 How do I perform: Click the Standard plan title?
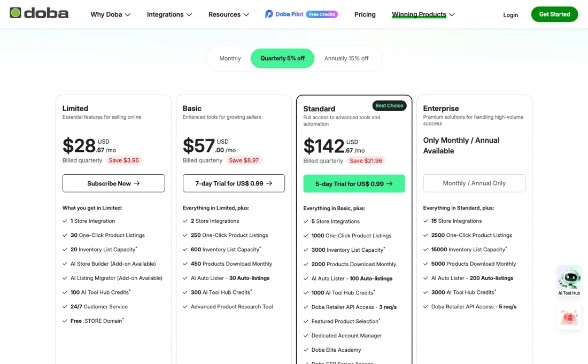pos(319,109)
